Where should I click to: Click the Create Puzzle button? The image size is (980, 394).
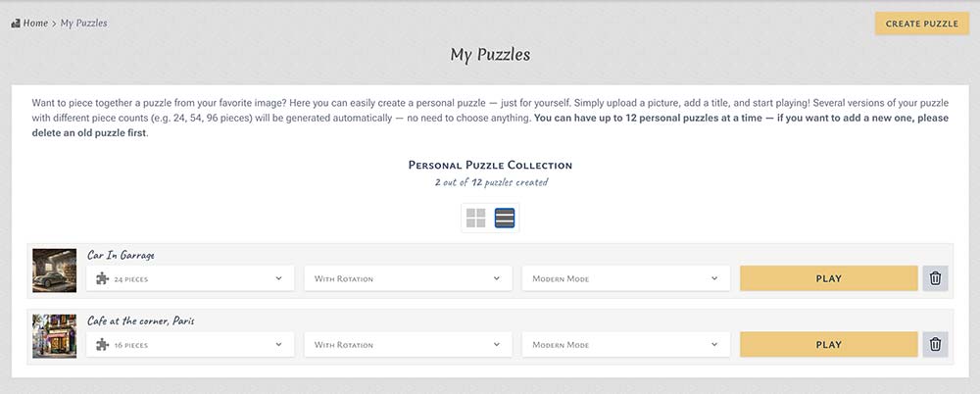921,23
